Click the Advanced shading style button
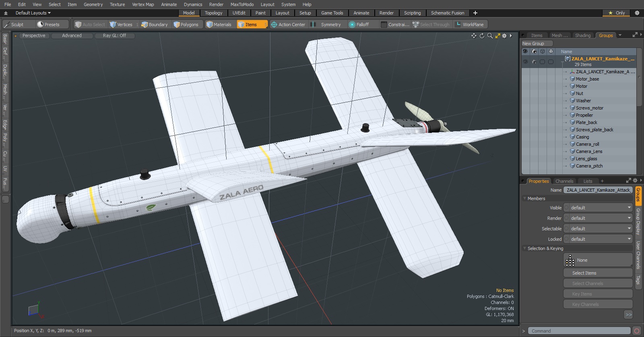The height and width of the screenshot is (337, 644). coord(72,36)
